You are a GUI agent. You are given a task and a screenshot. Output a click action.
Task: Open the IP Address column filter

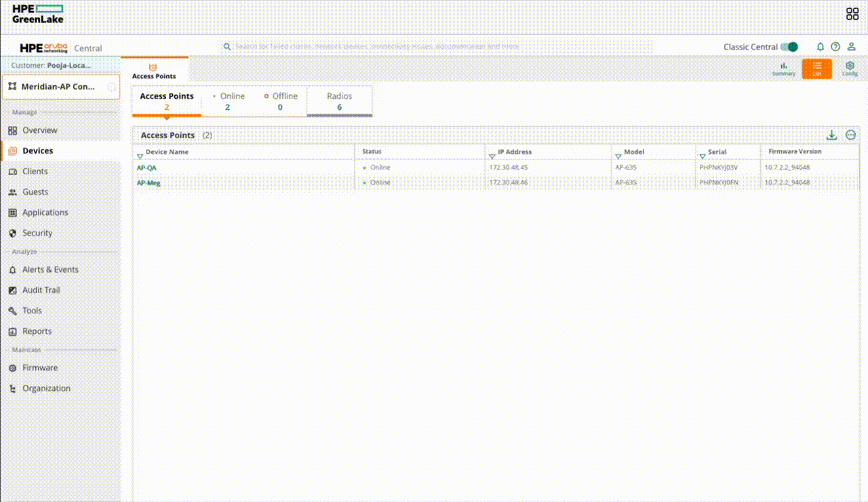pos(492,156)
